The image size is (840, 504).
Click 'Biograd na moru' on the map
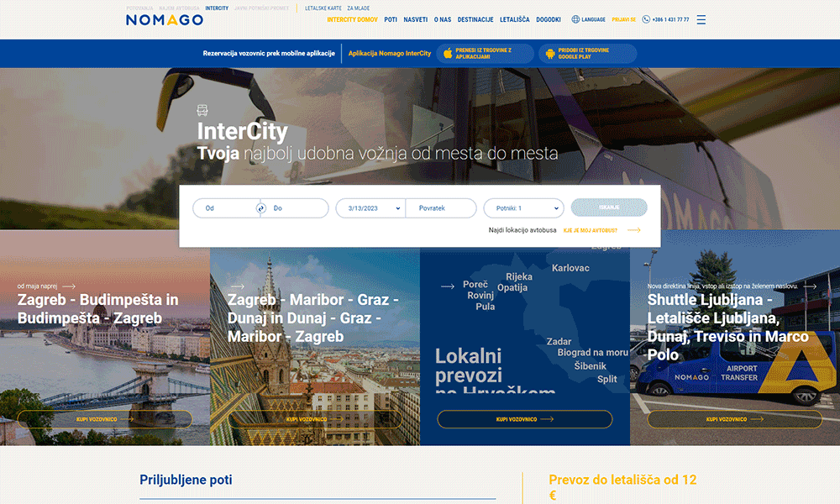(592, 353)
